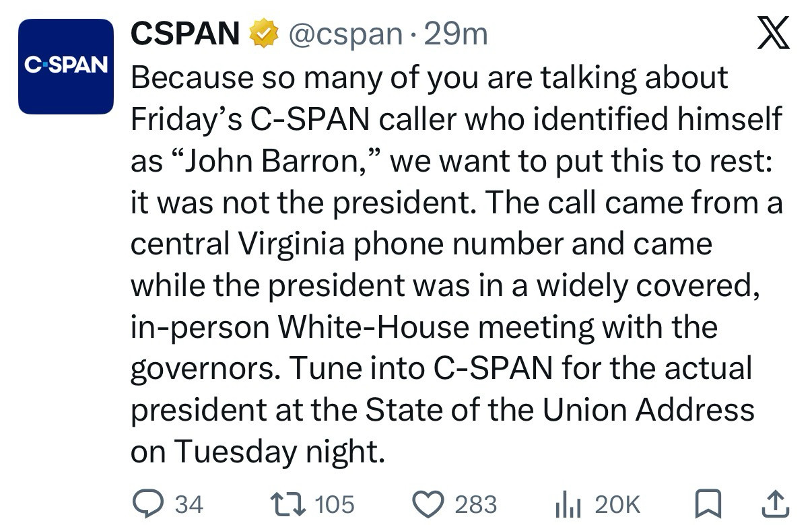Click the 20K views count
The height and width of the screenshot is (525, 812).
pyautogui.click(x=617, y=504)
